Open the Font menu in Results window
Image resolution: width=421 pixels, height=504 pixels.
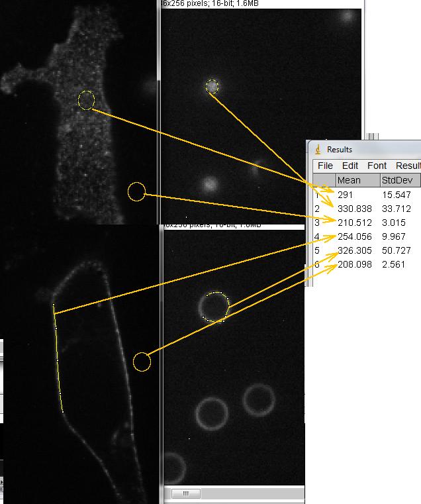(x=377, y=166)
